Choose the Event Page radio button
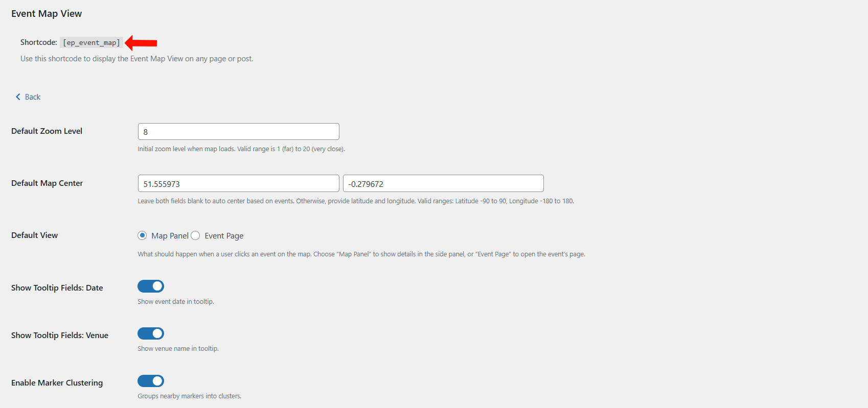Image resolution: width=868 pixels, height=408 pixels. (x=196, y=235)
